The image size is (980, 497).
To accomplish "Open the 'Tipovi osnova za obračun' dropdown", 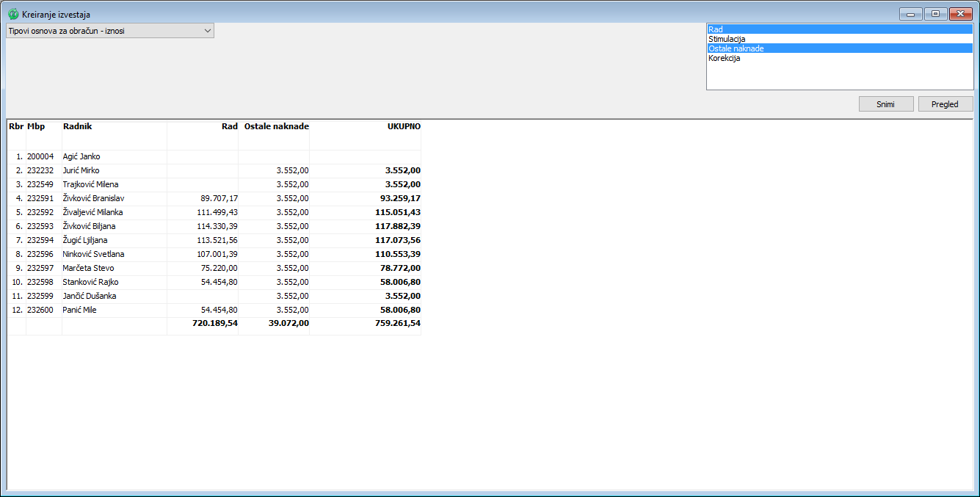I will click(x=110, y=31).
